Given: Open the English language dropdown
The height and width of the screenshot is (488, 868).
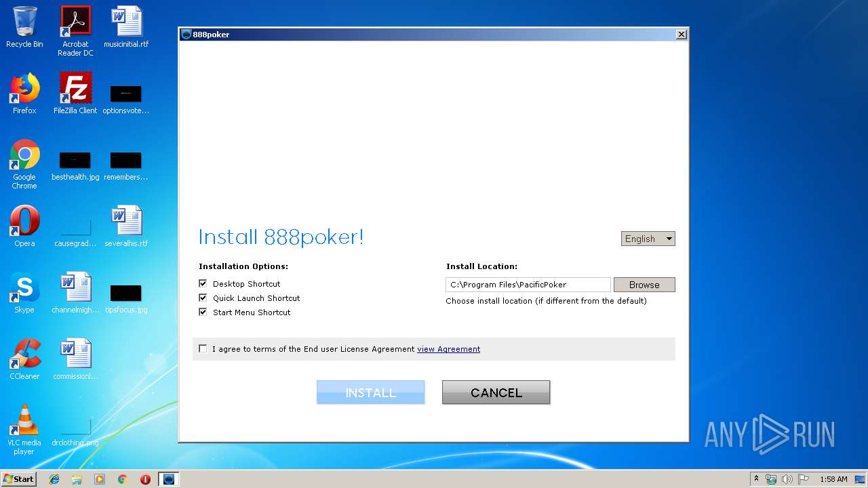Looking at the screenshot, I should tap(648, 239).
